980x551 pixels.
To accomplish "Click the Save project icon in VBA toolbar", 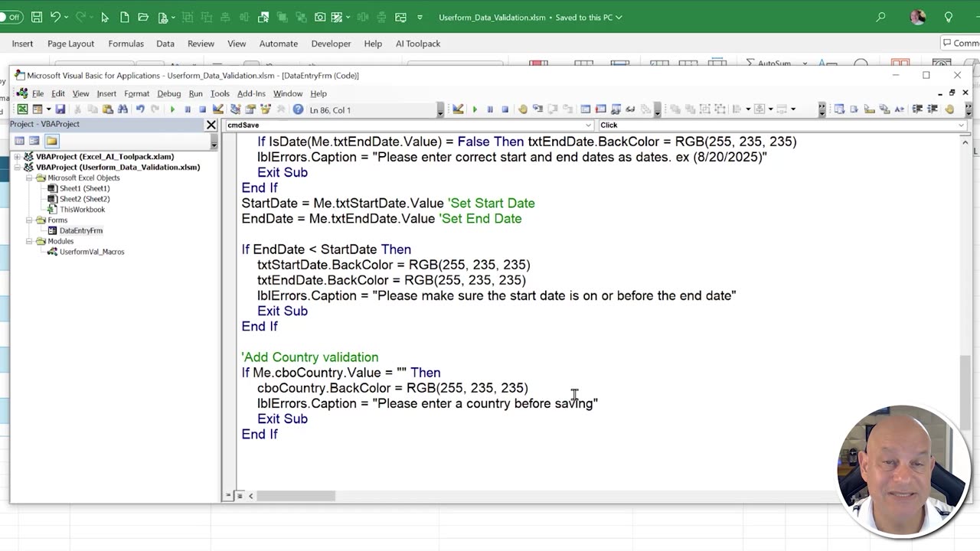I will 60,109.
